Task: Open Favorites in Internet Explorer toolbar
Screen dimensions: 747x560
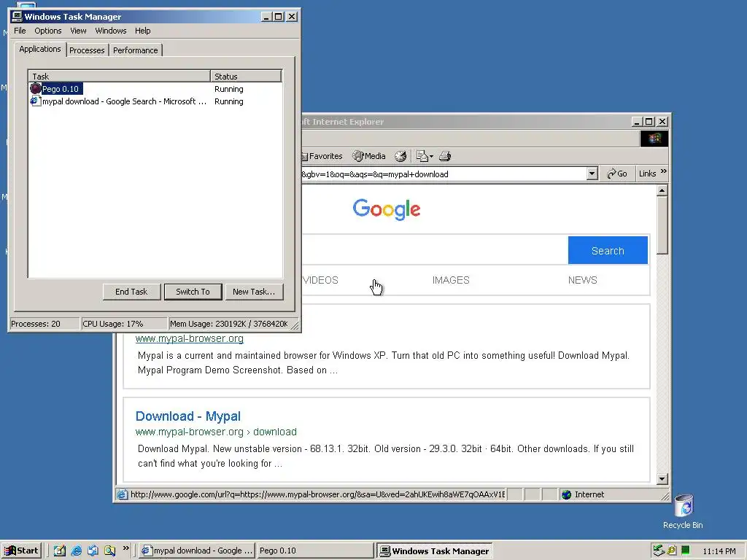Action: tap(322, 156)
